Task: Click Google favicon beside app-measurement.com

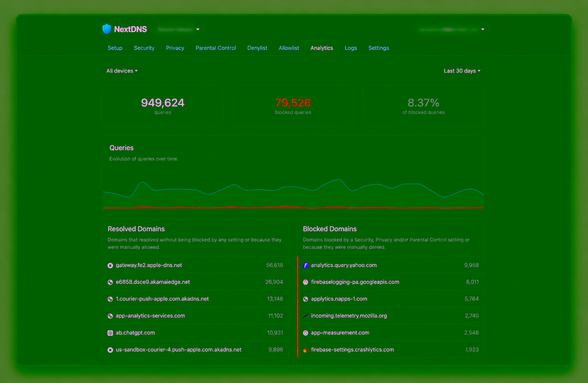Action: [305, 333]
